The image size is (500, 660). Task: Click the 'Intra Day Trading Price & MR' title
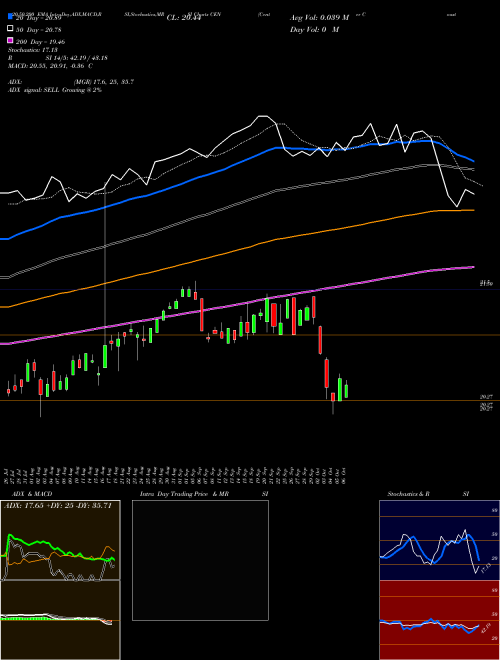[x=184, y=494]
